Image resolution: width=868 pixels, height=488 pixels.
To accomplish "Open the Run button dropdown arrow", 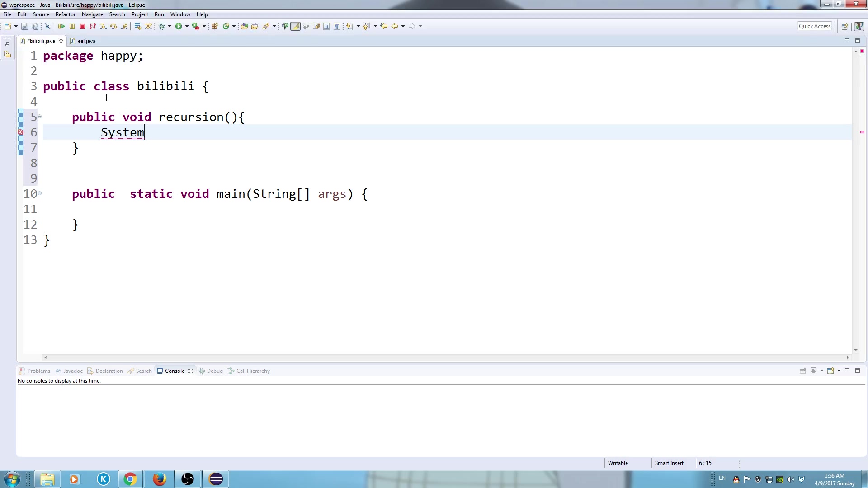I will point(187,27).
